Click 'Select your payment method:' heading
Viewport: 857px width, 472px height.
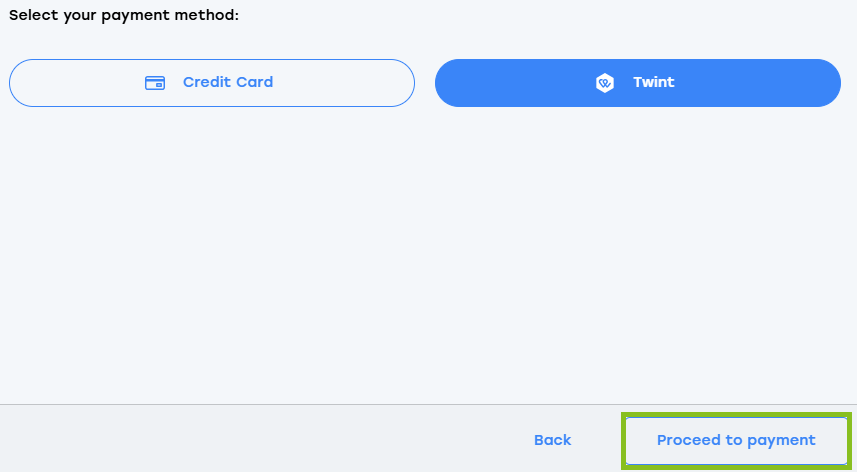click(x=124, y=15)
